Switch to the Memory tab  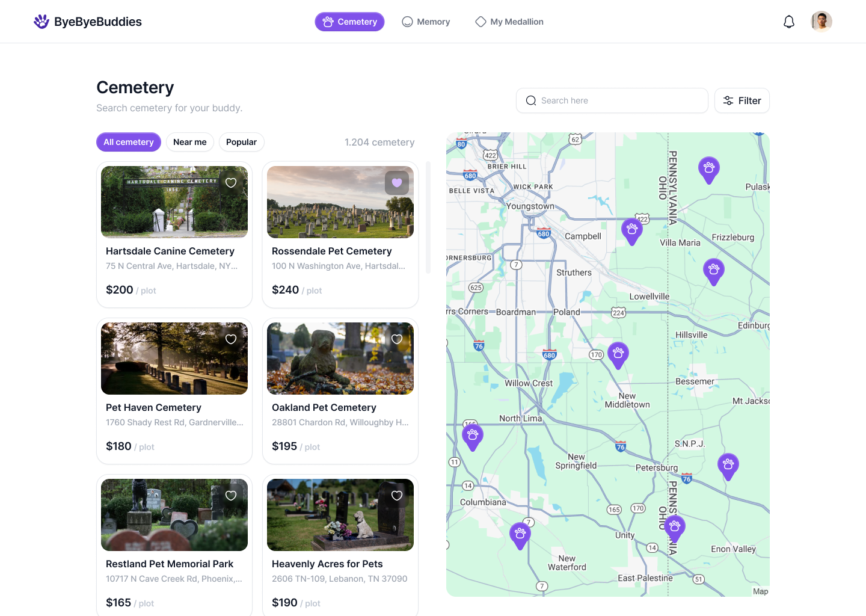[426, 22]
